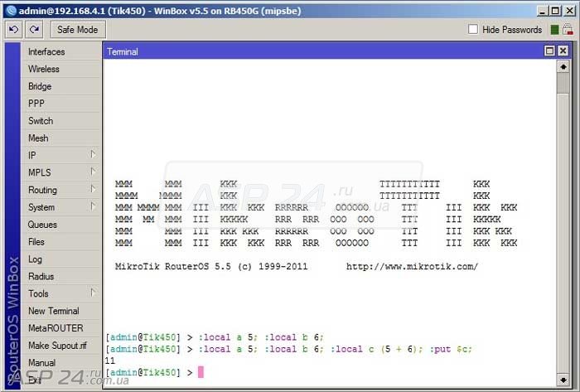
Task: Click the terminal scrollbar up arrow
Action: point(563,66)
